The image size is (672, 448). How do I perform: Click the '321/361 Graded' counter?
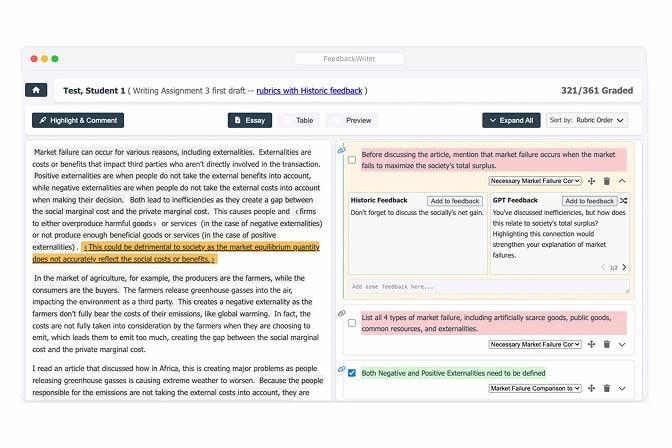[597, 90]
